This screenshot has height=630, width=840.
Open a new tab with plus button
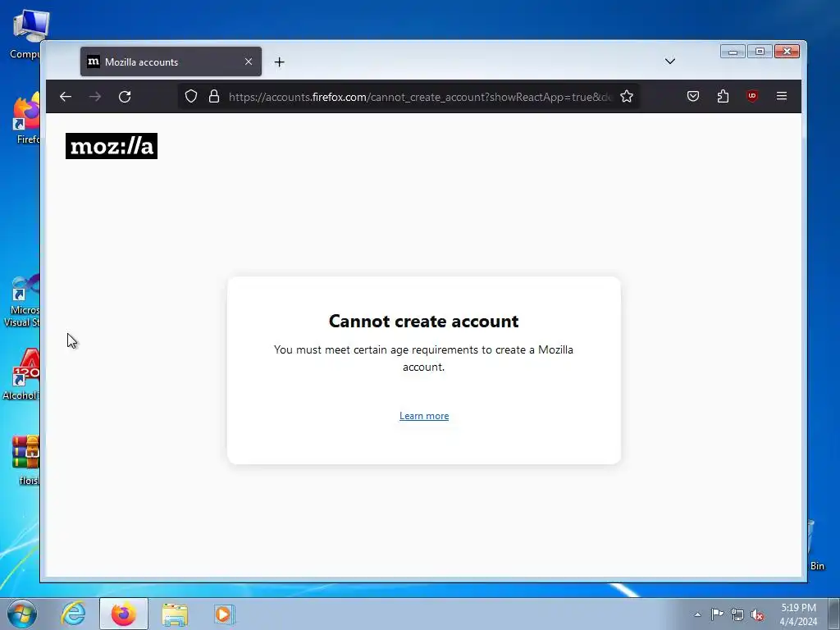click(279, 62)
